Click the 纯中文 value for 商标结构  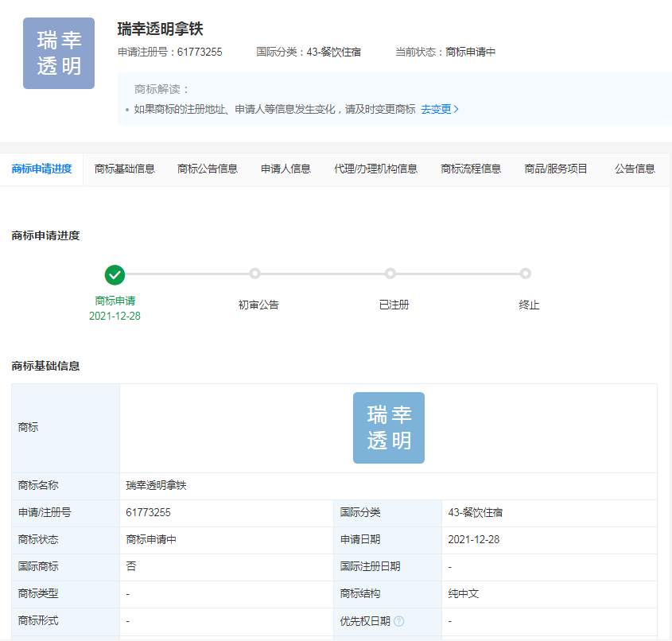tap(464, 593)
